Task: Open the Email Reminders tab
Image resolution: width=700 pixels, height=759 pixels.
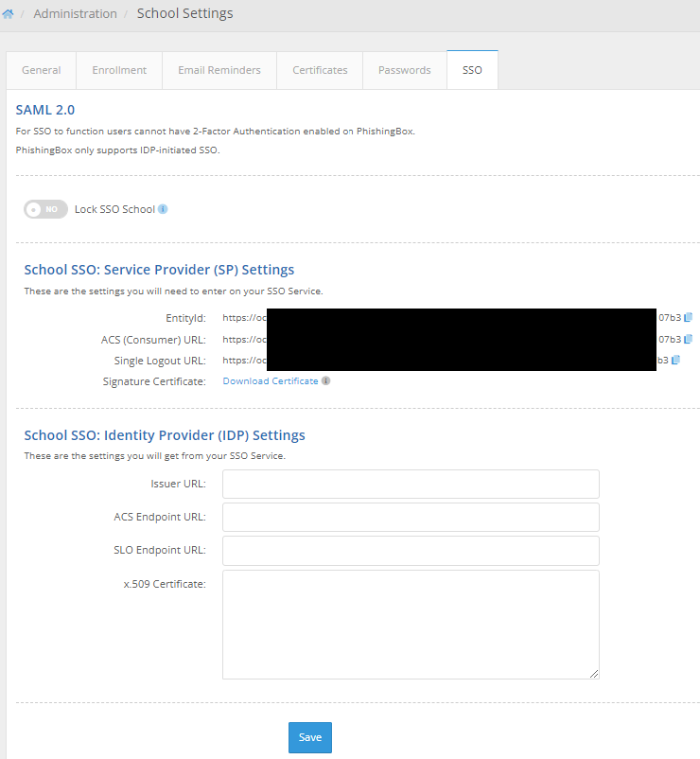Action: 219,70
